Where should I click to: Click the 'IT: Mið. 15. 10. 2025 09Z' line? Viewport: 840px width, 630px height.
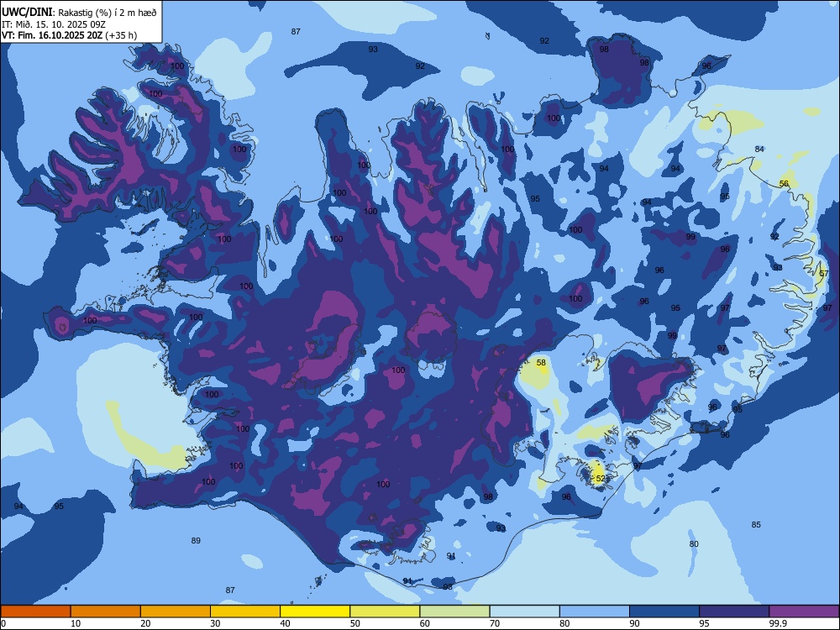54,24
